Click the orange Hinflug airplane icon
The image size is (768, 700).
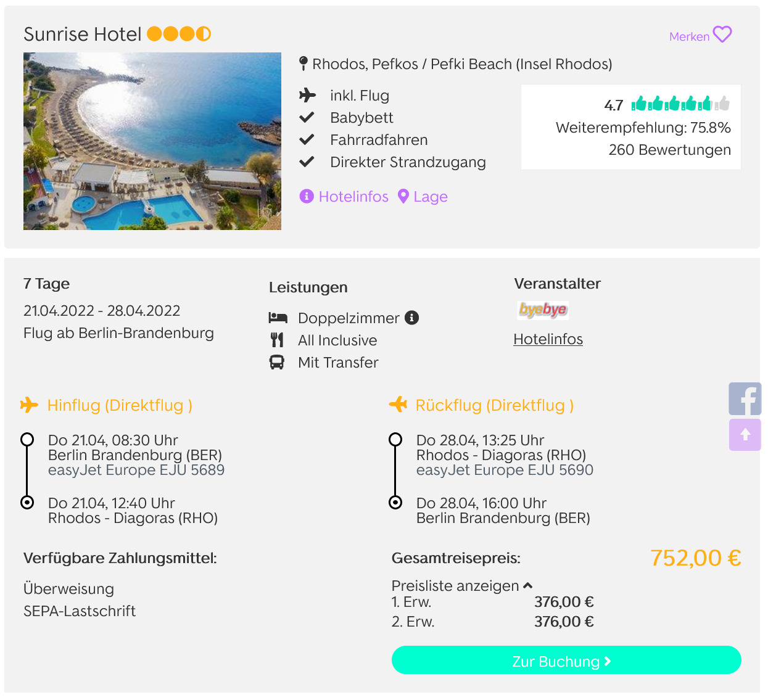click(x=29, y=405)
